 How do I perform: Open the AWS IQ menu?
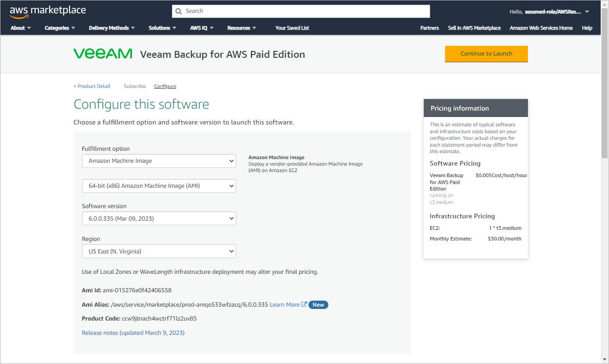[x=201, y=28]
